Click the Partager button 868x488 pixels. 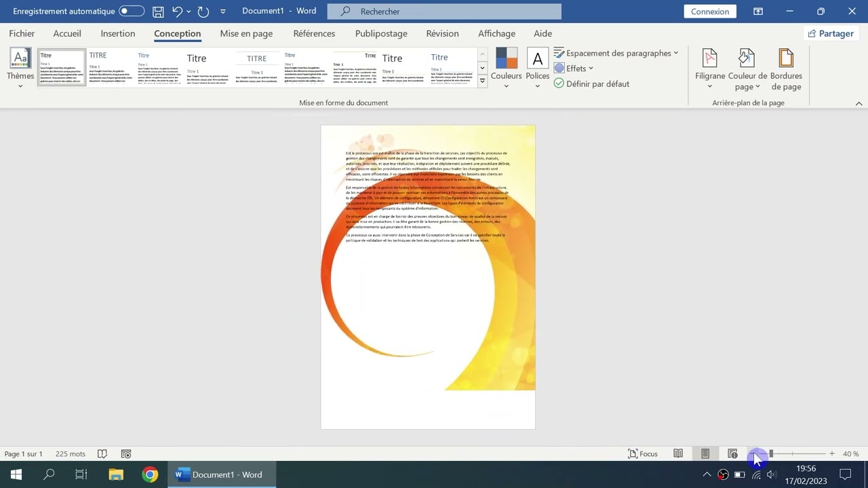point(831,33)
